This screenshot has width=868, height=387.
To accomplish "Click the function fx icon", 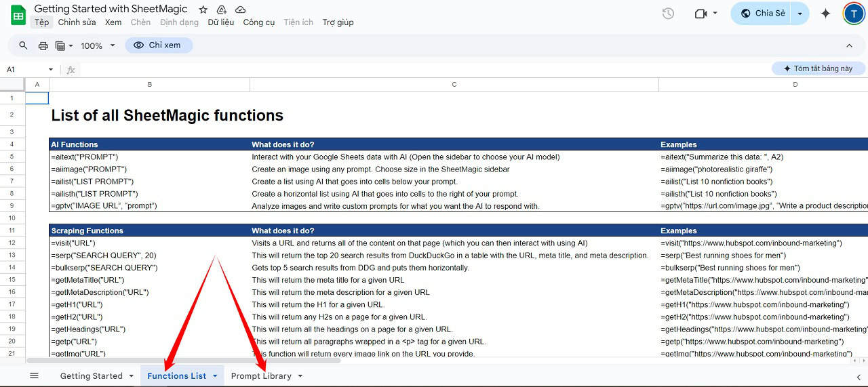I will coord(71,69).
